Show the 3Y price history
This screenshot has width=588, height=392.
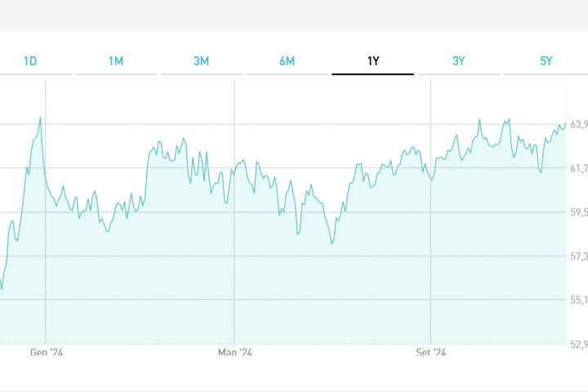459,61
